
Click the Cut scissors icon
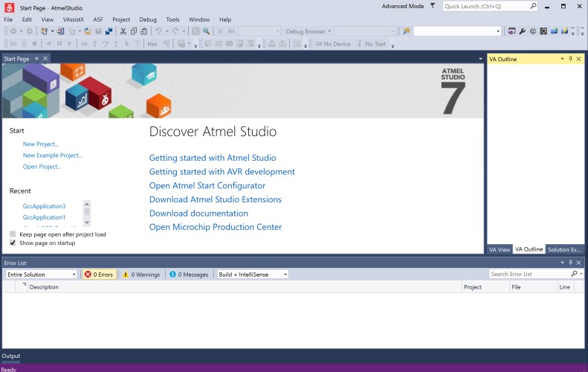(123, 31)
